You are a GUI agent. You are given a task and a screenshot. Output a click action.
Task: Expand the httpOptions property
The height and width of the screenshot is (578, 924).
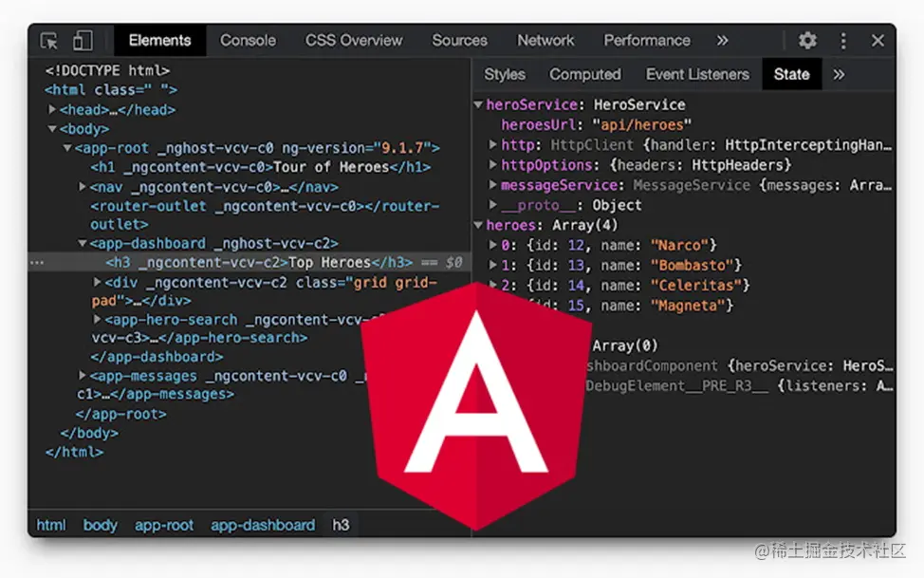coord(492,164)
